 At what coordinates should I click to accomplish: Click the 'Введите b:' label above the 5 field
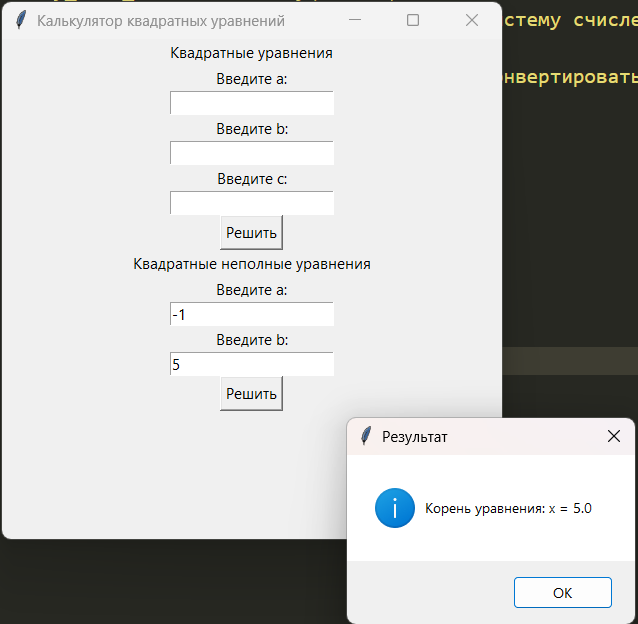(x=252, y=340)
